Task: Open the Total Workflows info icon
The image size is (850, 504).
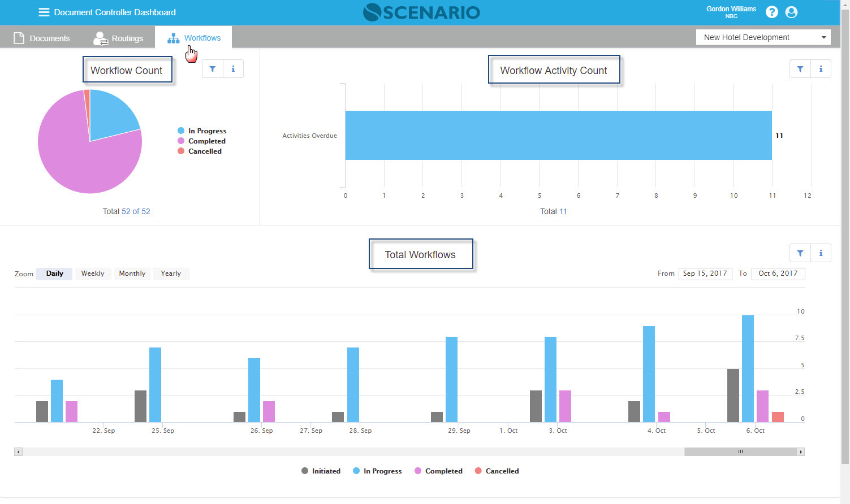Action: (x=821, y=253)
